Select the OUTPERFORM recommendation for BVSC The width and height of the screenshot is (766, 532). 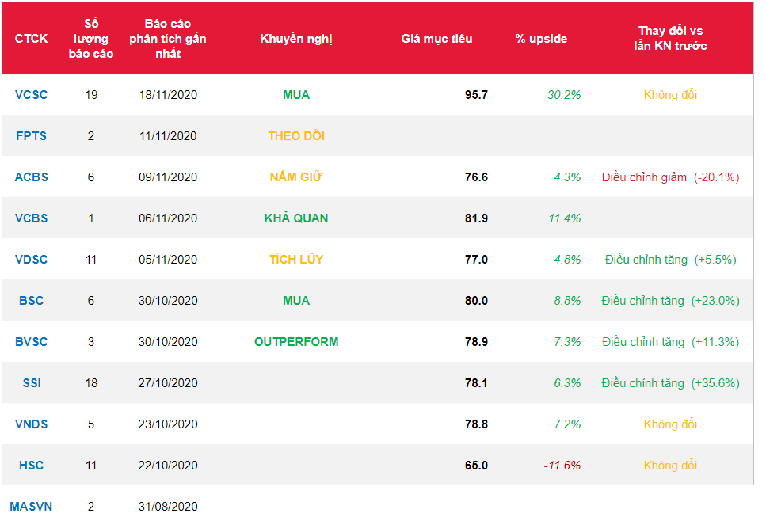[295, 342]
